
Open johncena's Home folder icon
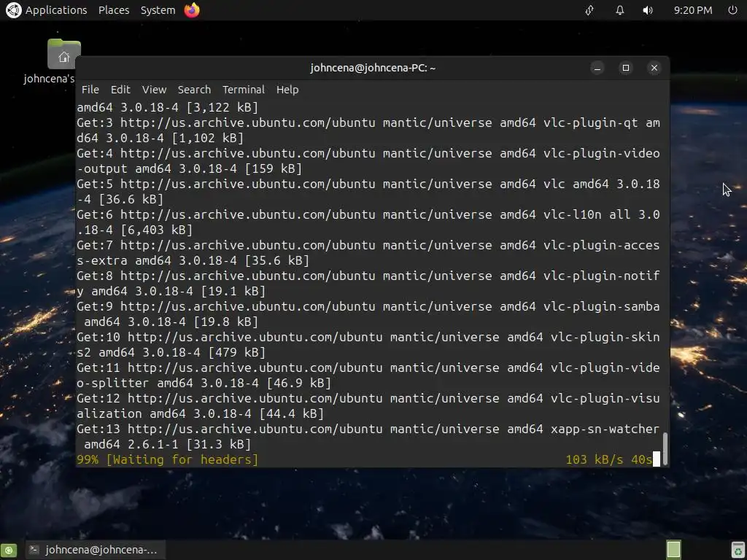tap(64, 54)
